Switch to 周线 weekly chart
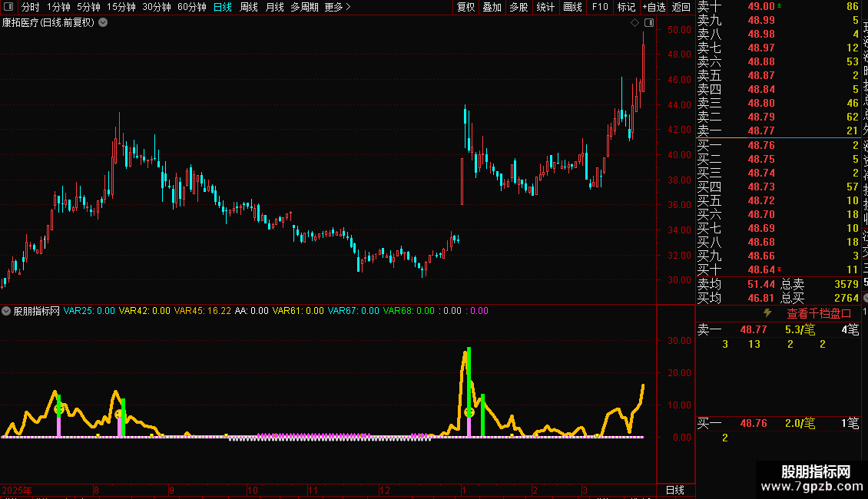868x499 pixels. click(x=249, y=7)
